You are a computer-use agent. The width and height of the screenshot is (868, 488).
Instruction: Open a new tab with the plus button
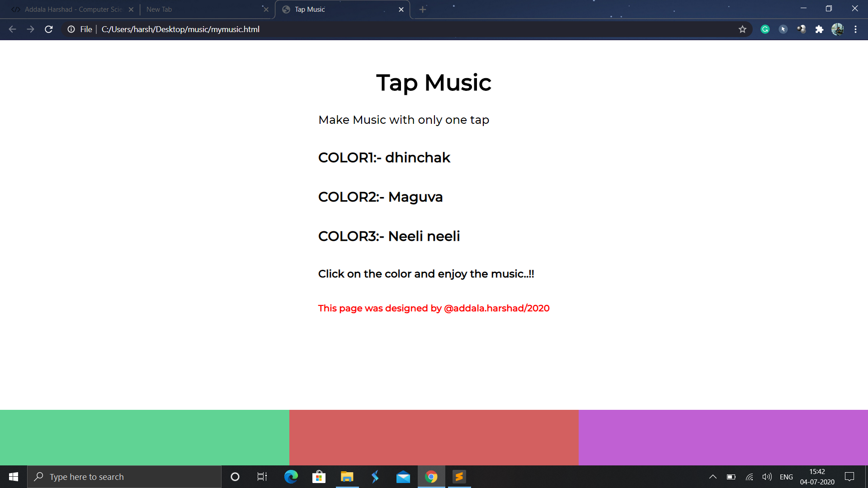pos(423,9)
